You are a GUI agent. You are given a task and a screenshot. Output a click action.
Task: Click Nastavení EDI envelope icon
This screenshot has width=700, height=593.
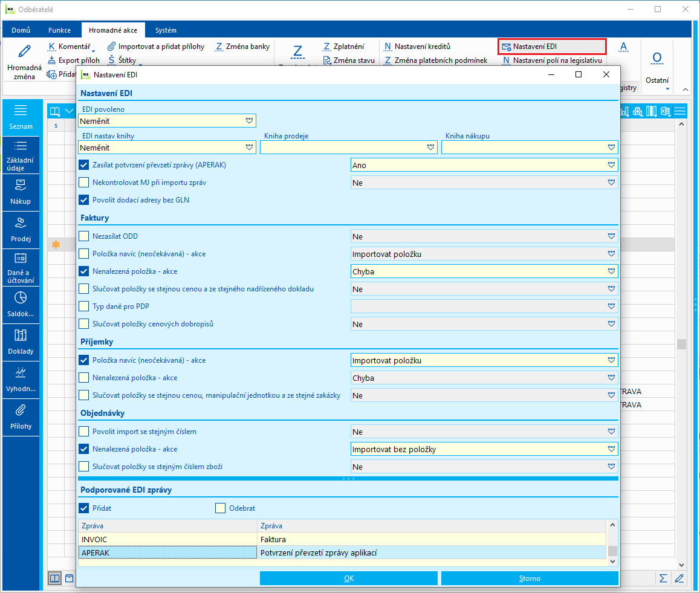coord(506,47)
